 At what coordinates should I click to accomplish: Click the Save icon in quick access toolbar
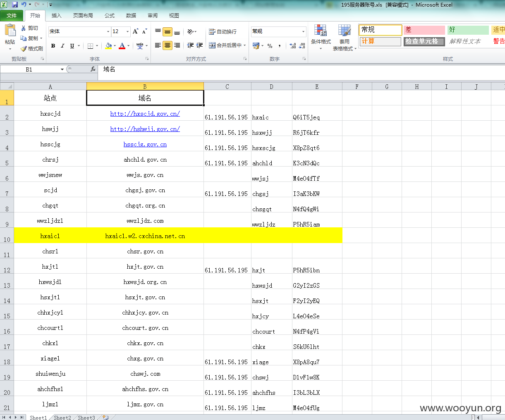click(15, 5)
